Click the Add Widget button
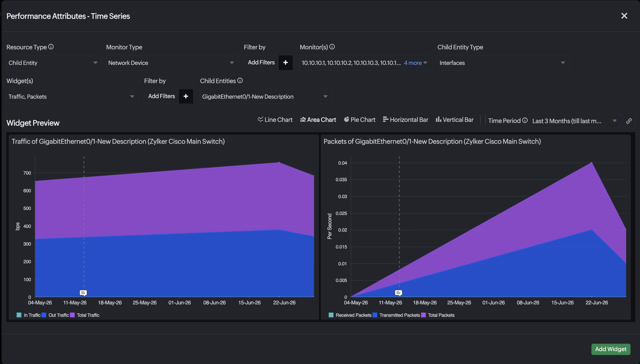This screenshot has width=640, height=364. (611, 349)
